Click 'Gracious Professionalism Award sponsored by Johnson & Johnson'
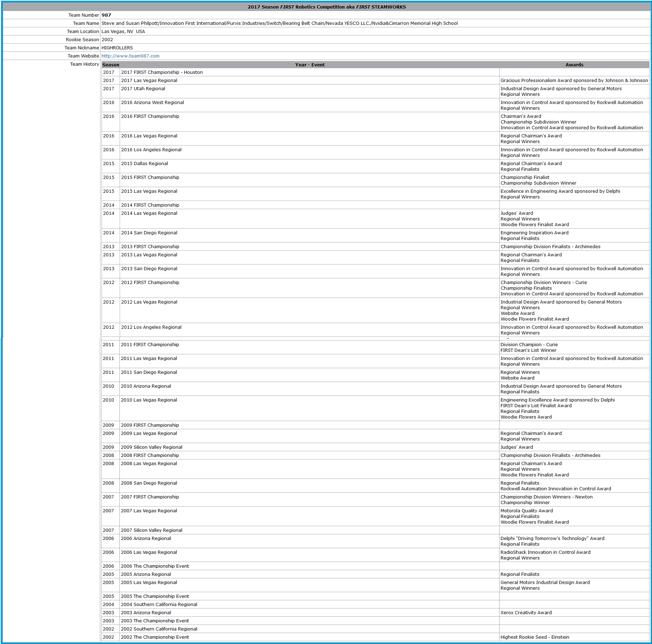The height and width of the screenshot is (644, 652). (574, 81)
